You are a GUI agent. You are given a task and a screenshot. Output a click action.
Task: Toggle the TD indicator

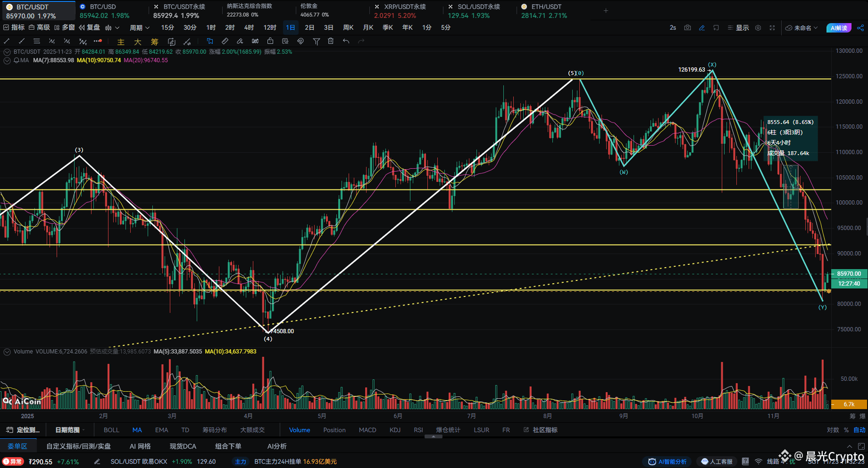tap(185, 430)
